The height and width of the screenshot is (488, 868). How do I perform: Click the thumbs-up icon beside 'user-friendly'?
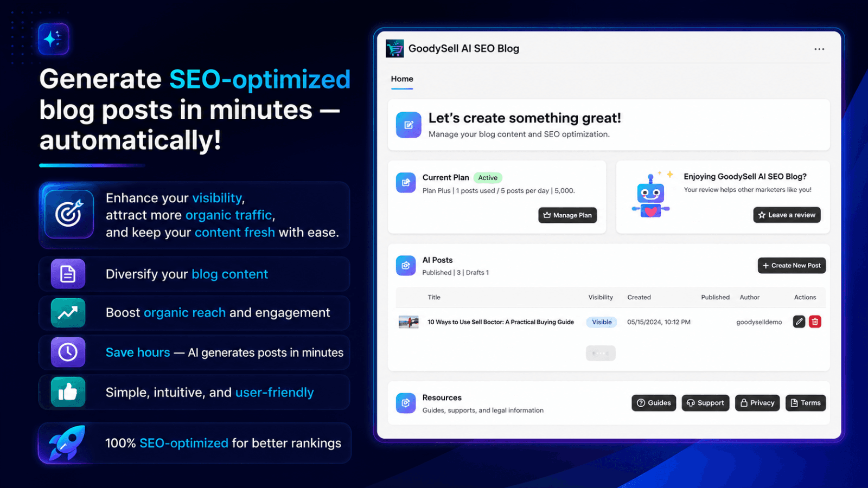point(68,392)
